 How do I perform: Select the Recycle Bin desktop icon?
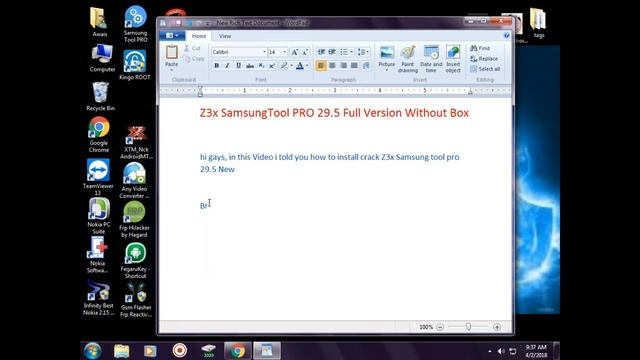(x=100, y=96)
